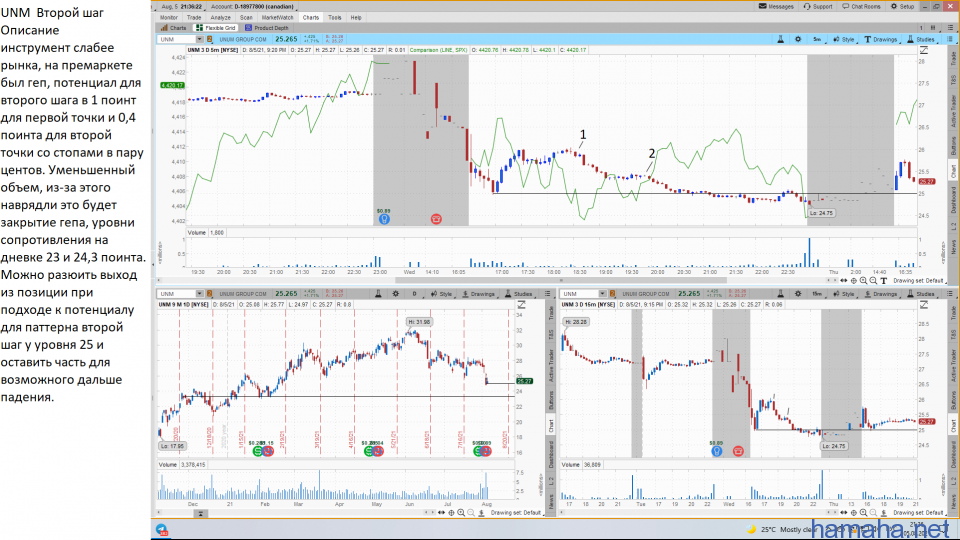The width and height of the screenshot is (960, 540).
Task: Open bottom-right chart symbol dropdown
Action: (x=602, y=294)
